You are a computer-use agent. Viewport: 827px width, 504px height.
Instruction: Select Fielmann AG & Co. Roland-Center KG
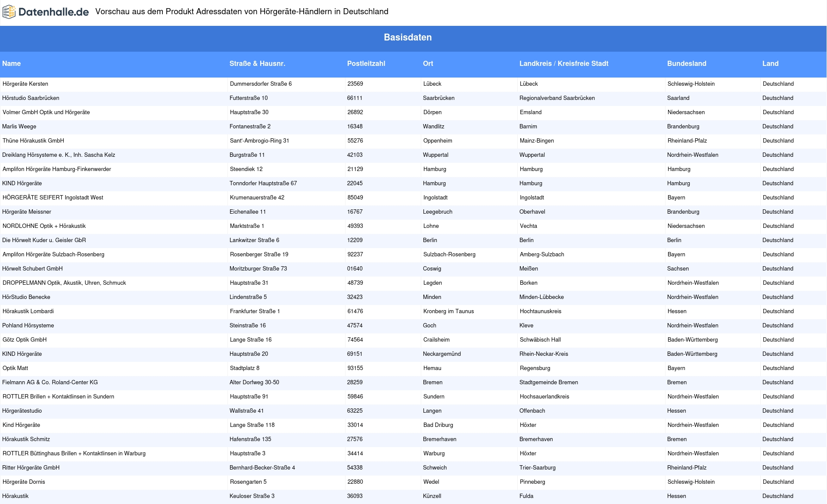tap(50, 383)
